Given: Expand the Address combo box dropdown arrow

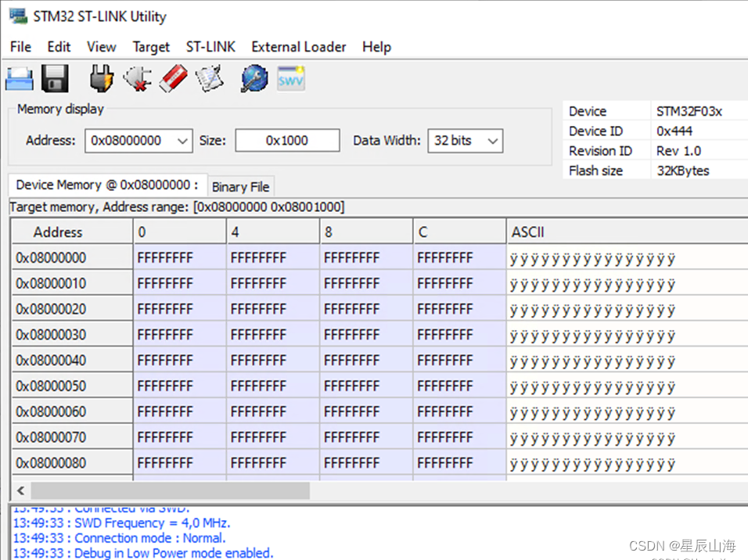Looking at the screenshot, I should click(x=182, y=141).
